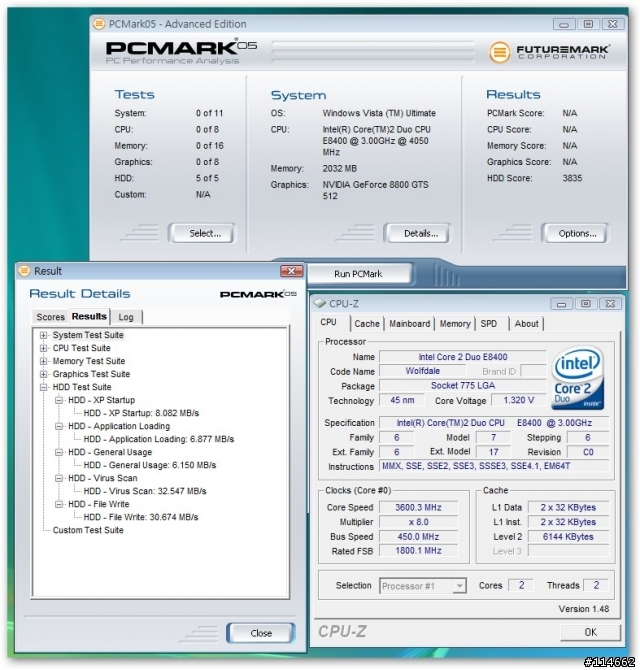
Task: Close the Result details window
Action: 291,271
